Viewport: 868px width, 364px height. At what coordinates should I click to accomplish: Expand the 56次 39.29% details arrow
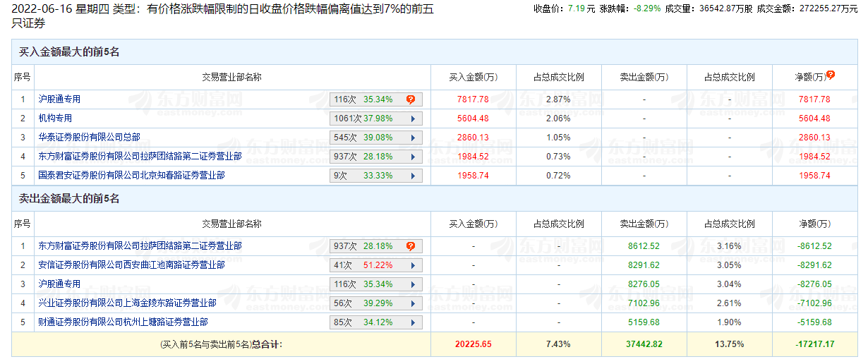pyautogui.click(x=411, y=303)
